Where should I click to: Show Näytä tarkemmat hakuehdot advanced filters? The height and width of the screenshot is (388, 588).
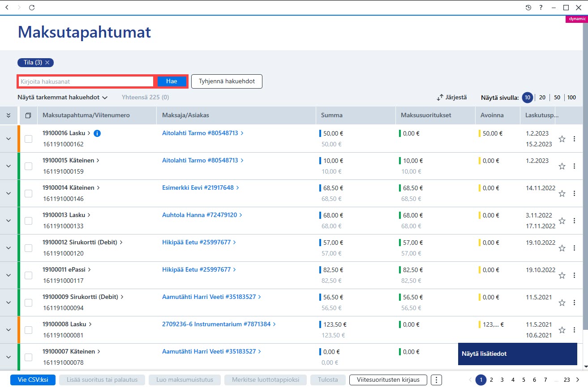(63, 97)
